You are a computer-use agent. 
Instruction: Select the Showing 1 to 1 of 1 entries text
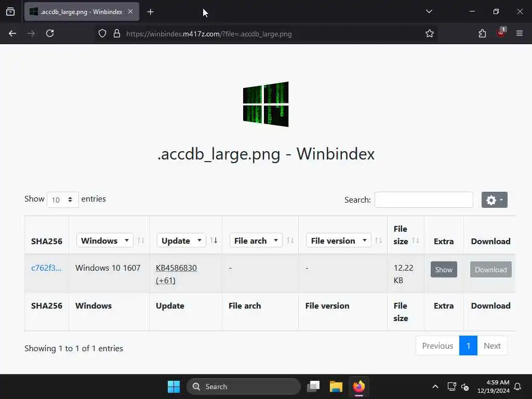click(74, 349)
